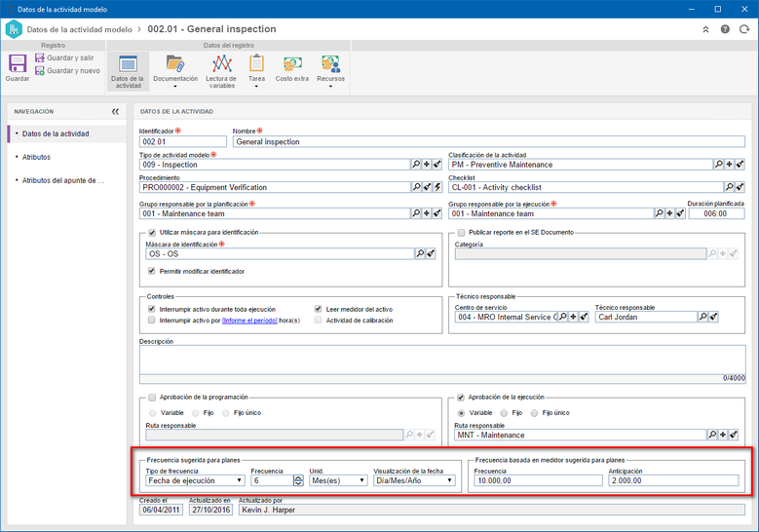Select Fijo único under Aprobación de la ejecución
The image size is (759, 532).
(534, 413)
